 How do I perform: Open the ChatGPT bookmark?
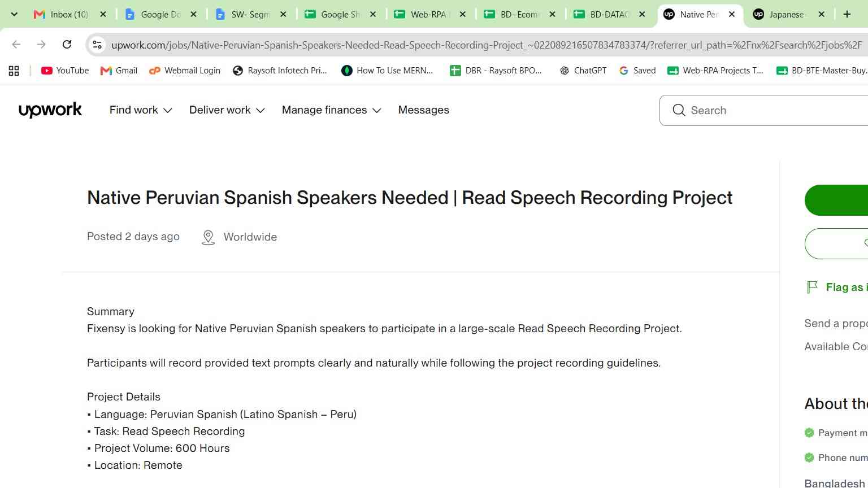pos(583,71)
